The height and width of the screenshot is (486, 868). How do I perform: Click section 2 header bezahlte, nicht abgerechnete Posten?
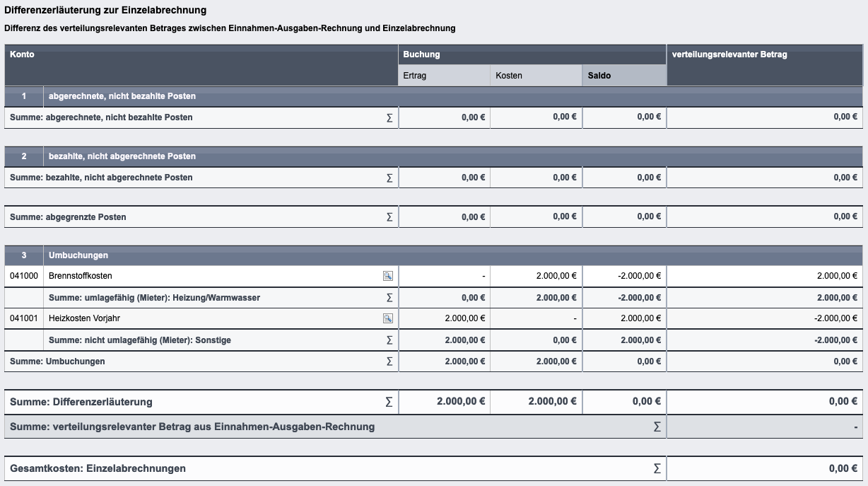(x=122, y=156)
